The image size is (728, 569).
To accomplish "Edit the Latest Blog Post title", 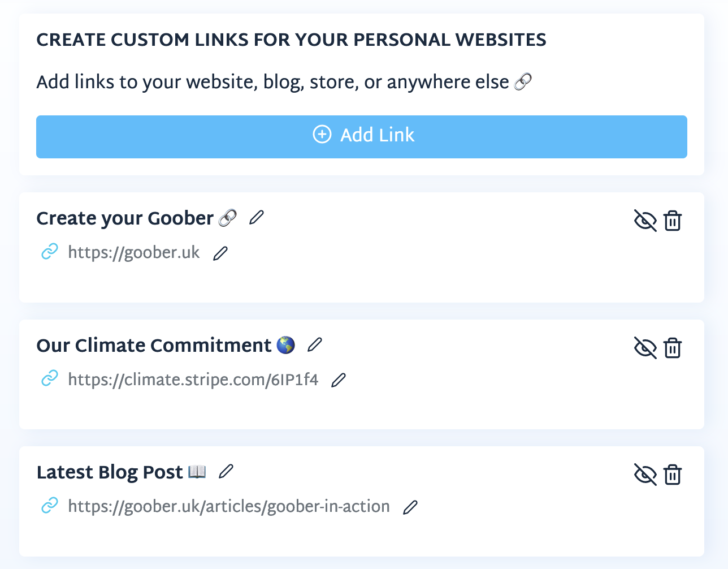I will 226,471.
